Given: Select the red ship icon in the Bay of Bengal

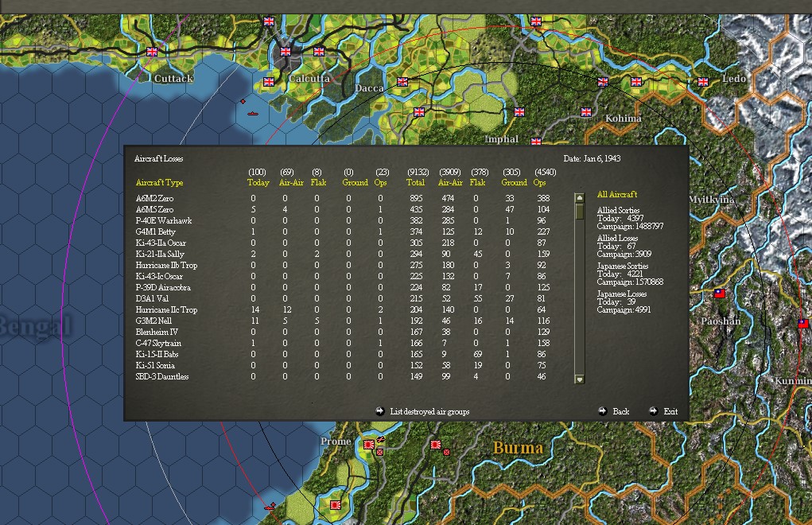Looking at the screenshot, I should click(x=252, y=114).
